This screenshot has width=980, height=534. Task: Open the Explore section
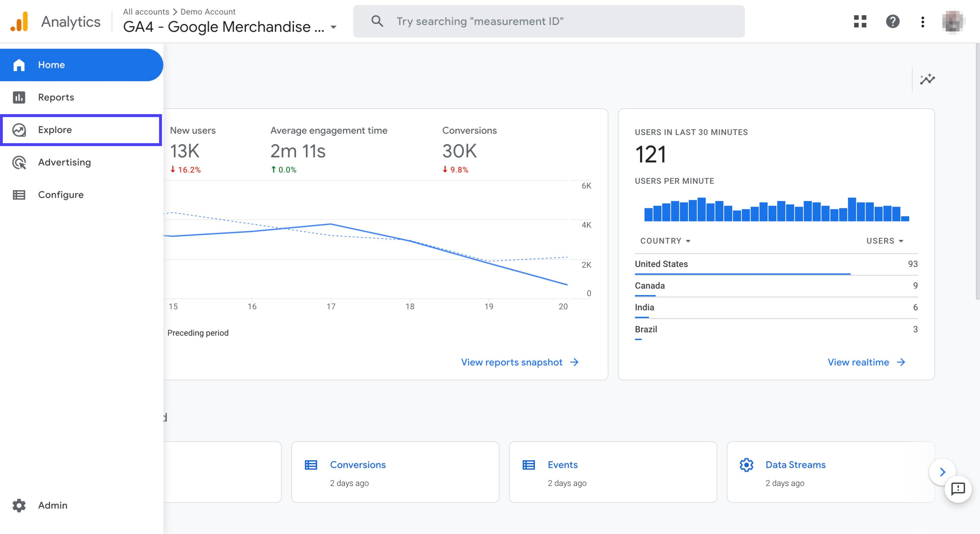tap(81, 130)
